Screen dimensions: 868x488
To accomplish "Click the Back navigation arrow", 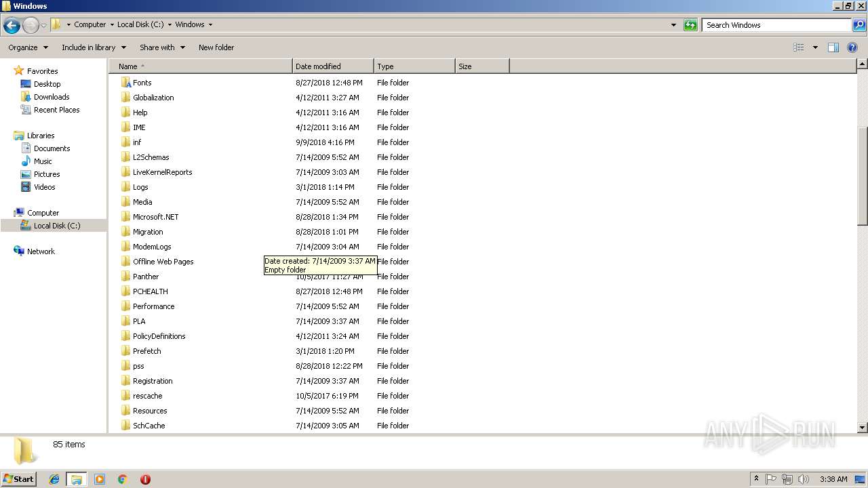I will tap(12, 26).
